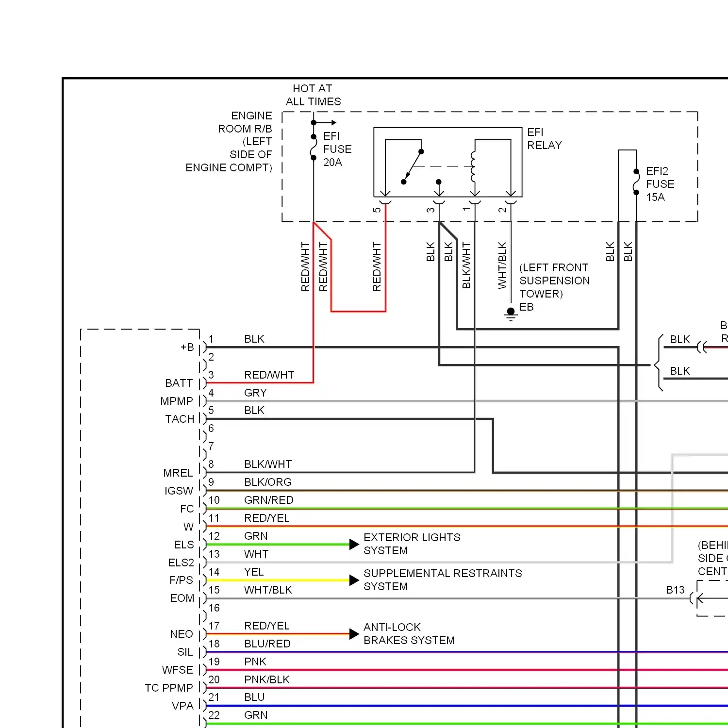Select the 'TC PPMP' pin label
The image size is (728, 728).
point(169,688)
